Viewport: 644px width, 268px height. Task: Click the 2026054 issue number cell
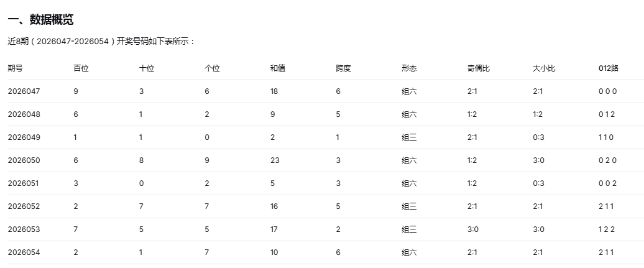(x=24, y=252)
